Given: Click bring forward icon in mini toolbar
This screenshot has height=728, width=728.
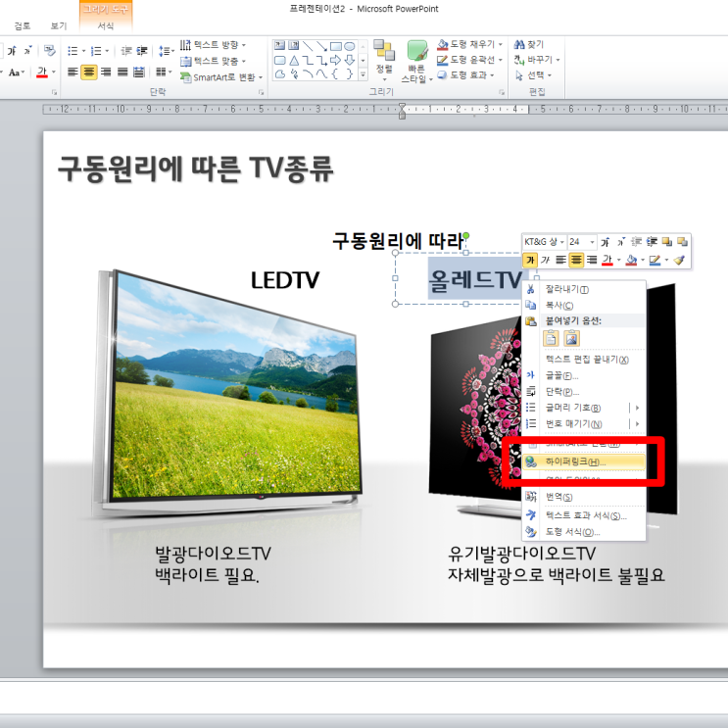Looking at the screenshot, I should (666, 242).
